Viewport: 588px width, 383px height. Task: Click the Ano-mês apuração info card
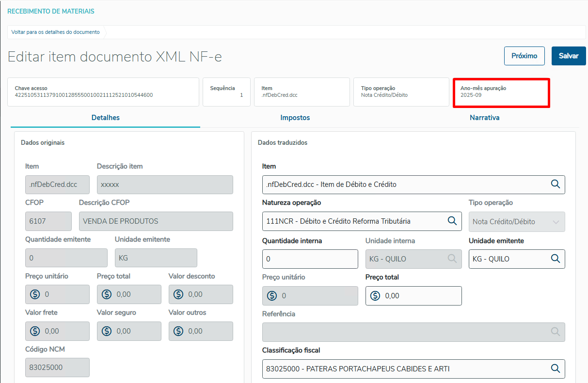501,92
